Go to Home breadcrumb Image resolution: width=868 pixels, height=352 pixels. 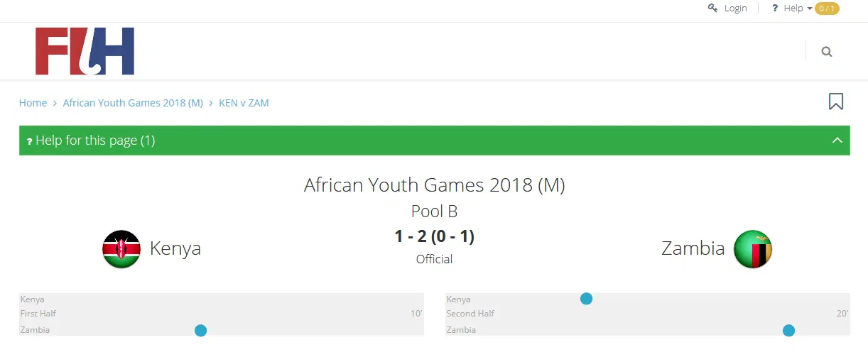33,103
